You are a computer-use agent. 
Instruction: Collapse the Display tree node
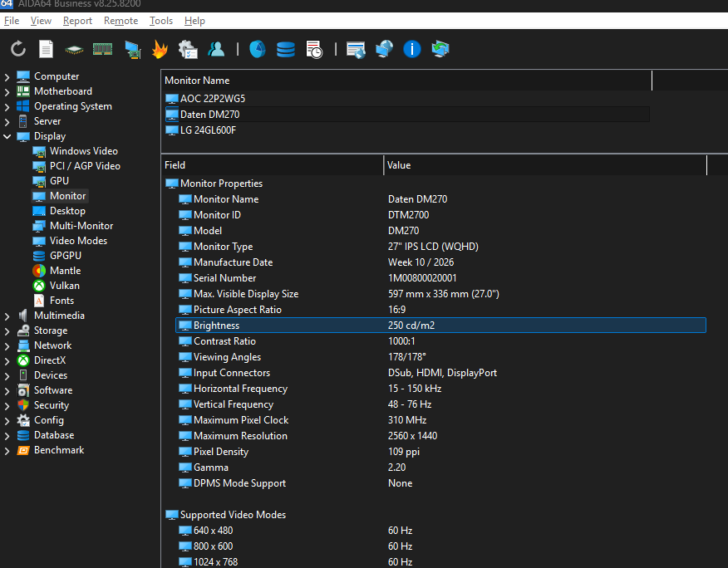(7, 136)
